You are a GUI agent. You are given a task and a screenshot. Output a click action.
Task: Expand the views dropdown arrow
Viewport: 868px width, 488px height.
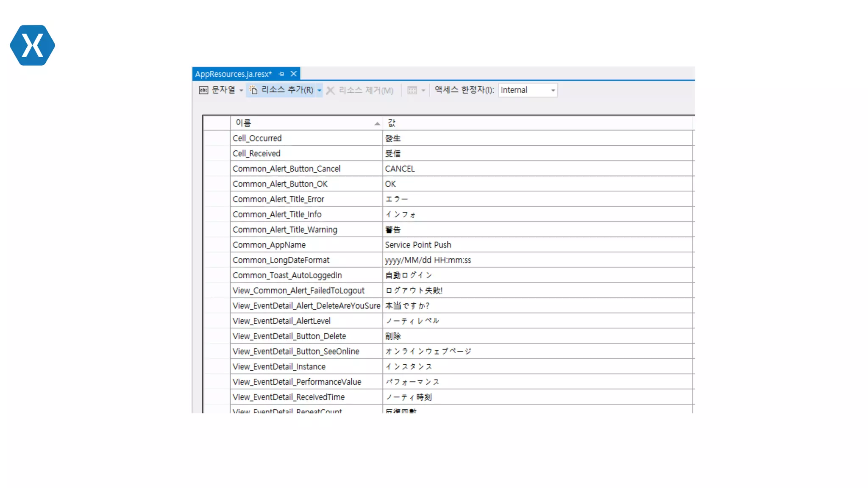[423, 91]
